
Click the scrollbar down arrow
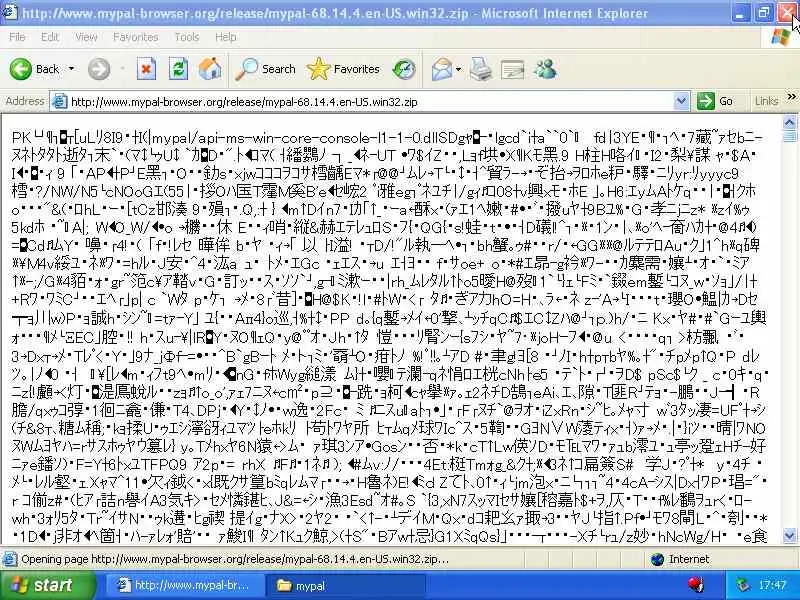tap(789, 536)
